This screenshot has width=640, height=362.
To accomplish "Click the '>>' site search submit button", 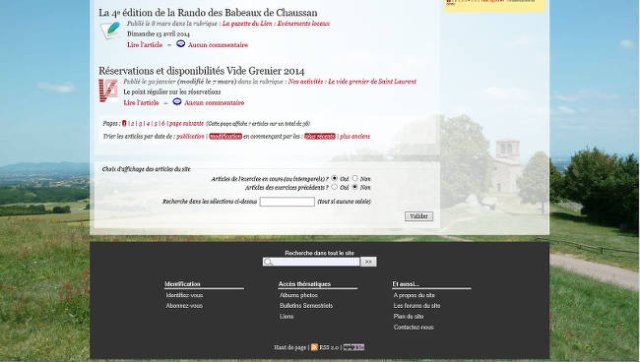I will click(368, 262).
